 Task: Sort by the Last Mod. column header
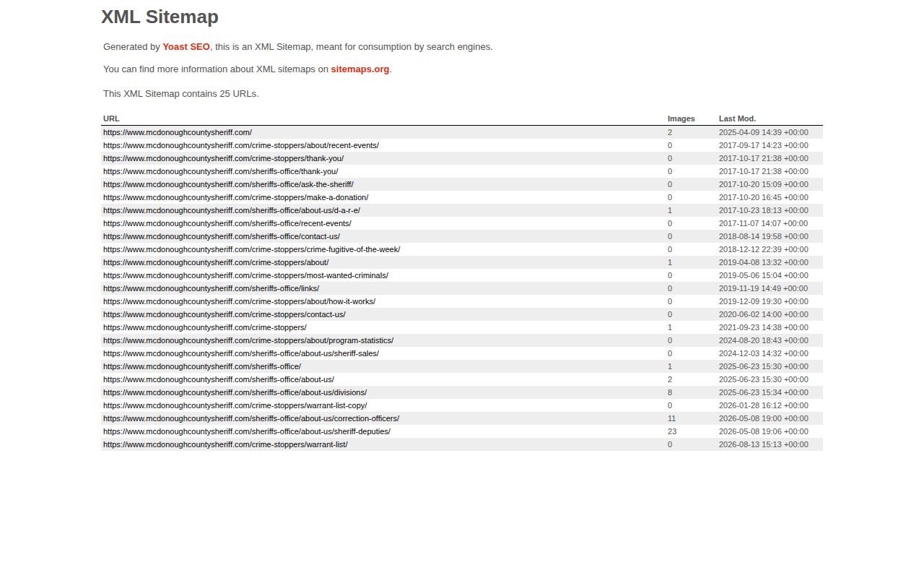coord(737,118)
